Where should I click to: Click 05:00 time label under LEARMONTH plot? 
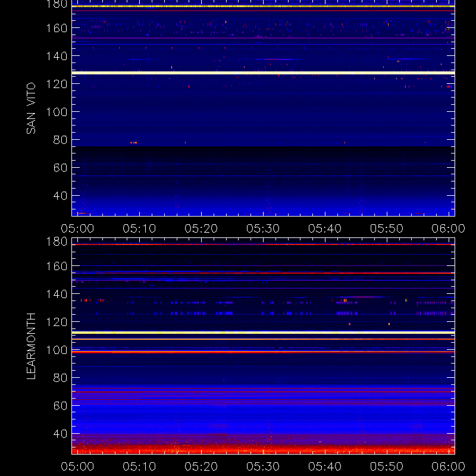coord(77,466)
